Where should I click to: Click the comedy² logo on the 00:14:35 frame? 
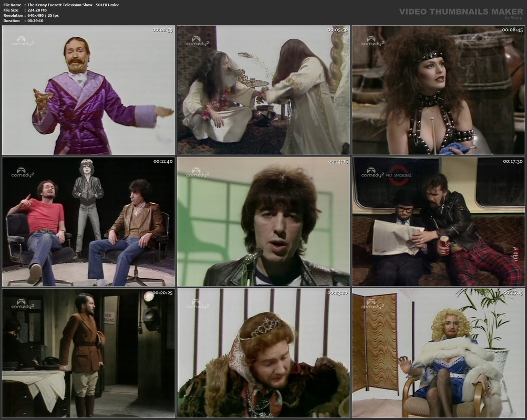(198, 173)
